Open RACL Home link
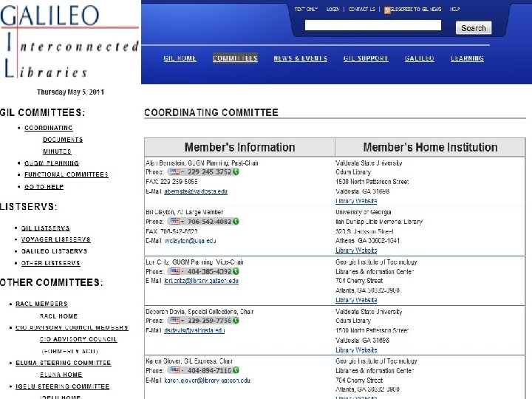The height and width of the screenshot is (399, 532). click(58, 316)
